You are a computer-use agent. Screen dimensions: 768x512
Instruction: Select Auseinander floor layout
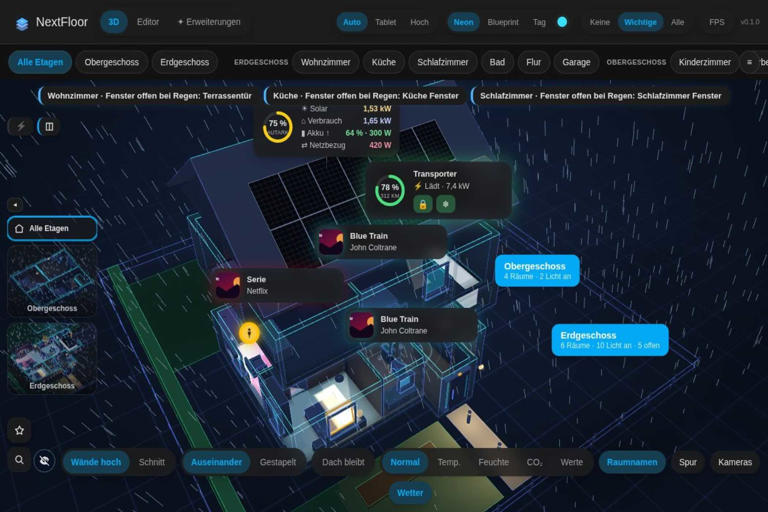click(216, 462)
